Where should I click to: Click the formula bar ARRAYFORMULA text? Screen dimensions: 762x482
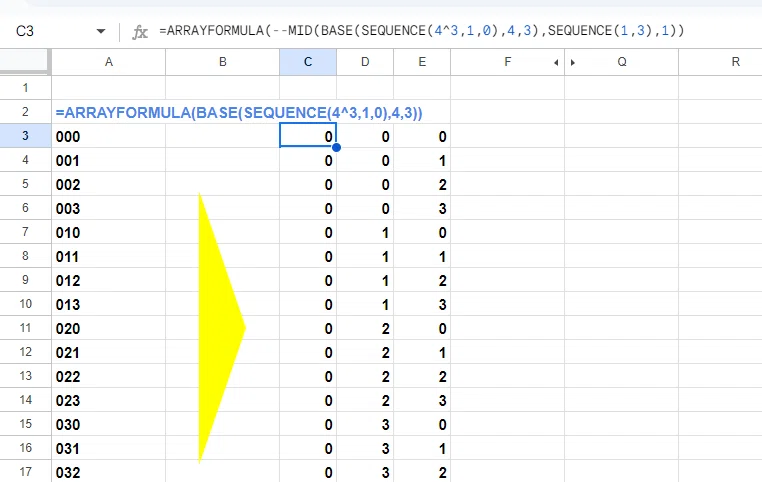(x=421, y=31)
